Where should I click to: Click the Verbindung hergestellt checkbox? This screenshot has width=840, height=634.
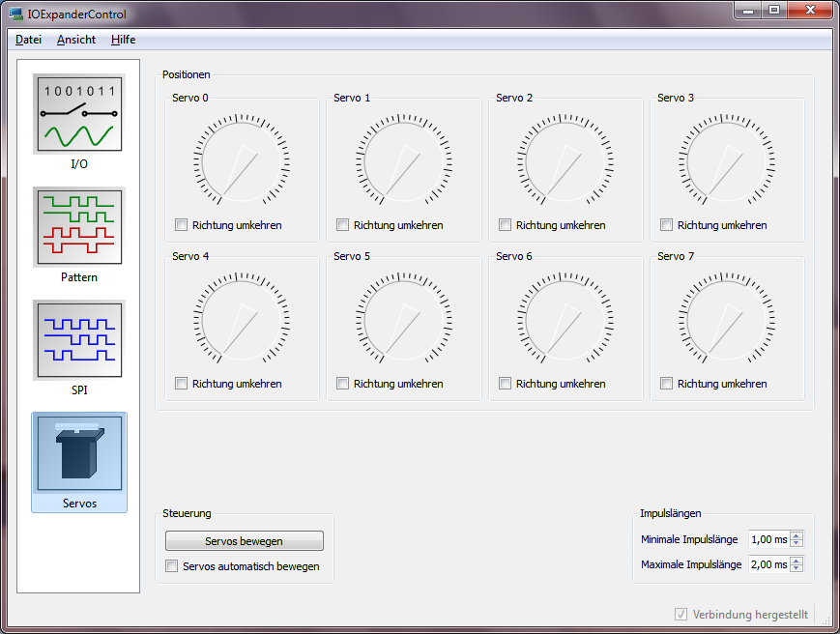[x=681, y=615]
